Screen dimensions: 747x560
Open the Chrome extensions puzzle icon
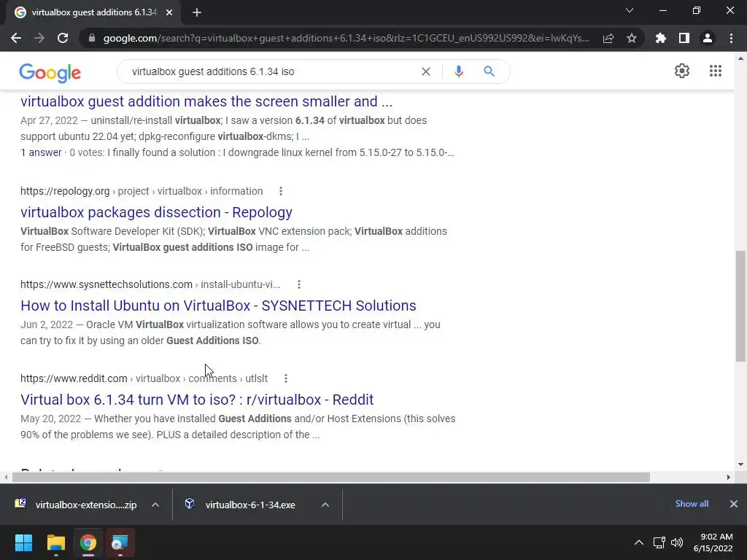(661, 38)
